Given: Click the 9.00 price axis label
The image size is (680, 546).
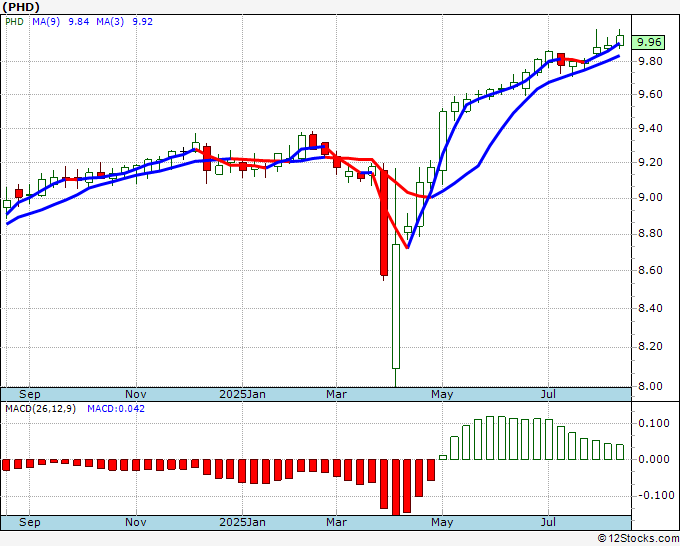Looking at the screenshot, I should pos(650,197).
